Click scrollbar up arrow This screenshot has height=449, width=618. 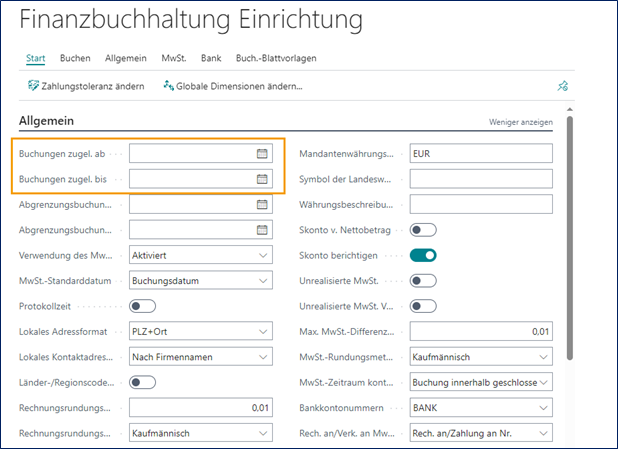point(570,109)
